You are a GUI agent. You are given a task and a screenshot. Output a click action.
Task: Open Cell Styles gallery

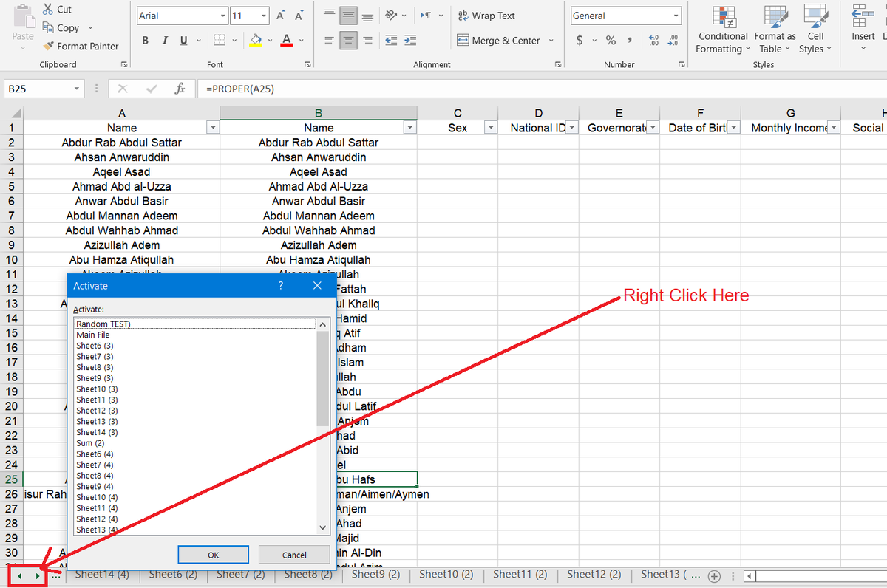815,30
